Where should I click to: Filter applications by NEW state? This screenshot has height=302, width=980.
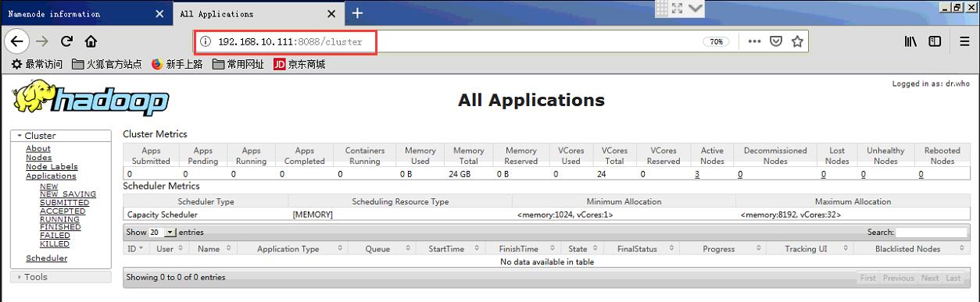48,187
